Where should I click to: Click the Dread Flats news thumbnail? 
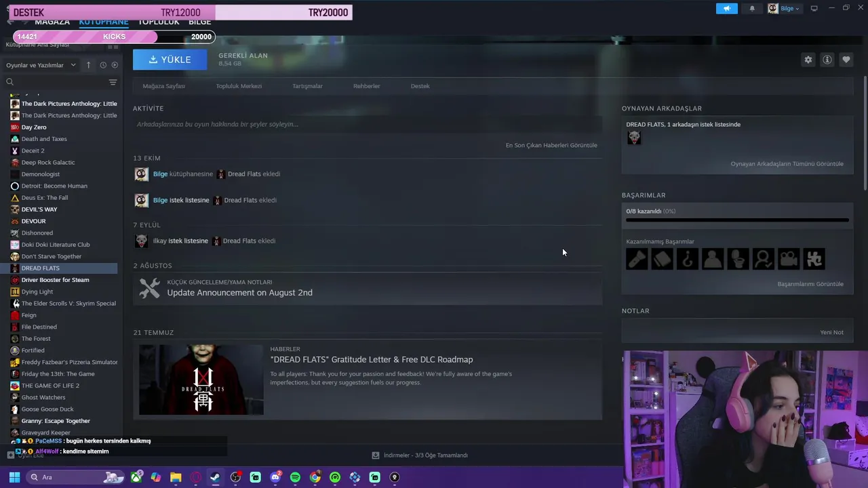pos(201,380)
